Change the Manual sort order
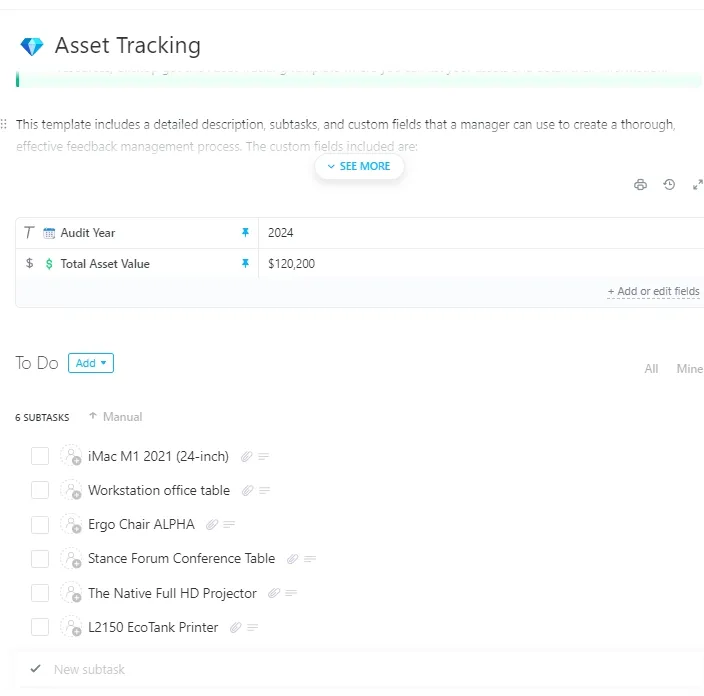Screen dimensions: 704x696 point(115,417)
